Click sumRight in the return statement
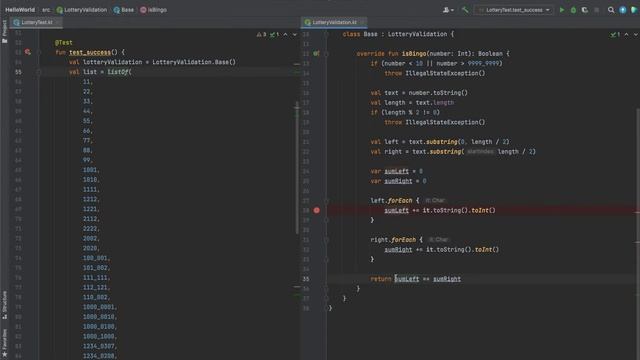Screen dimensions: 640x360 [447, 279]
